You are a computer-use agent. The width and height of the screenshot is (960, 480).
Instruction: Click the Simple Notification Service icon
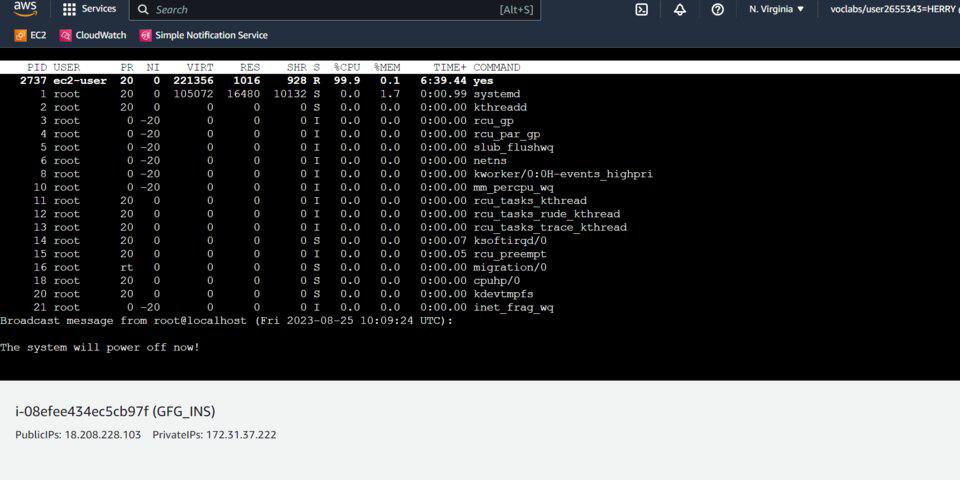pyautogui.click(x=145, y=36)
